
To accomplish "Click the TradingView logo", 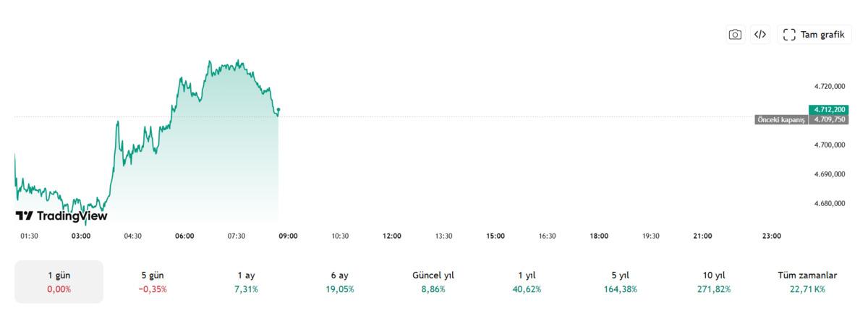I will click(61, 215).
